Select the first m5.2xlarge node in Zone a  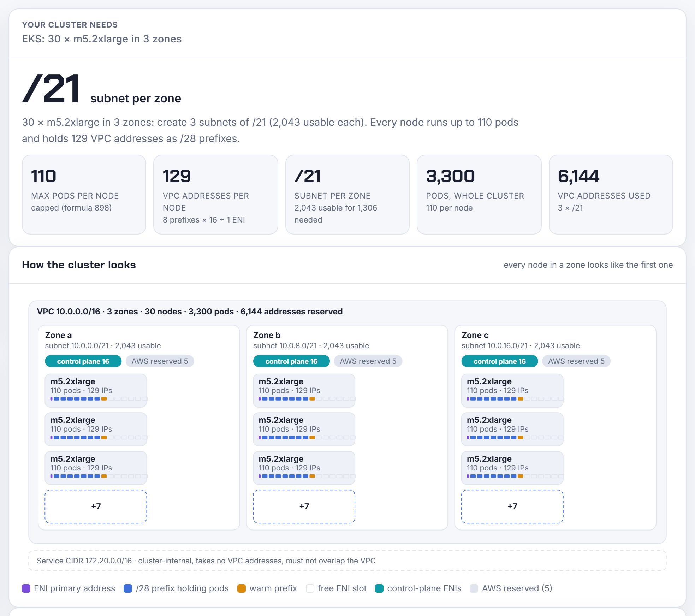pos(96,391)
